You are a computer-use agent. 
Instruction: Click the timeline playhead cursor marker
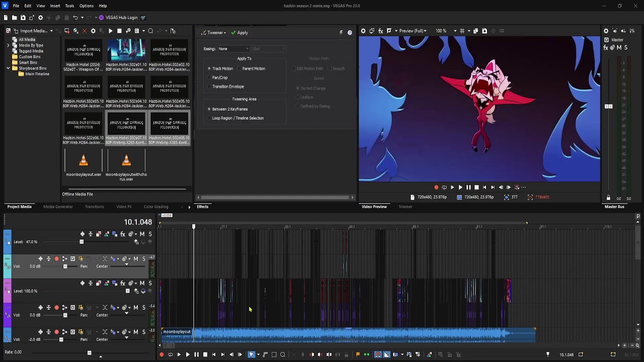click(194, 227)
